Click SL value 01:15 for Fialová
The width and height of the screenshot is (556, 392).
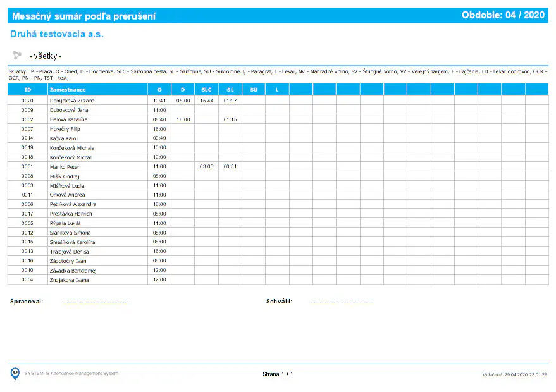tap(230, 119)
